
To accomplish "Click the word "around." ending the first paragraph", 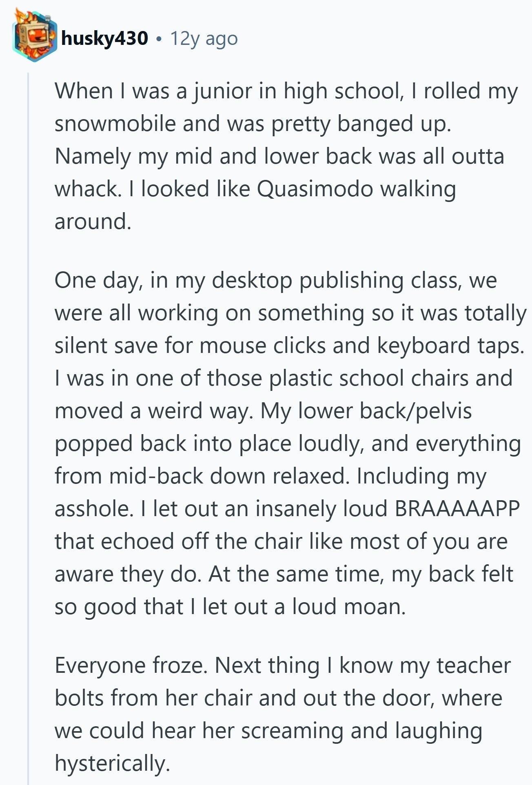I will (93, 221).
